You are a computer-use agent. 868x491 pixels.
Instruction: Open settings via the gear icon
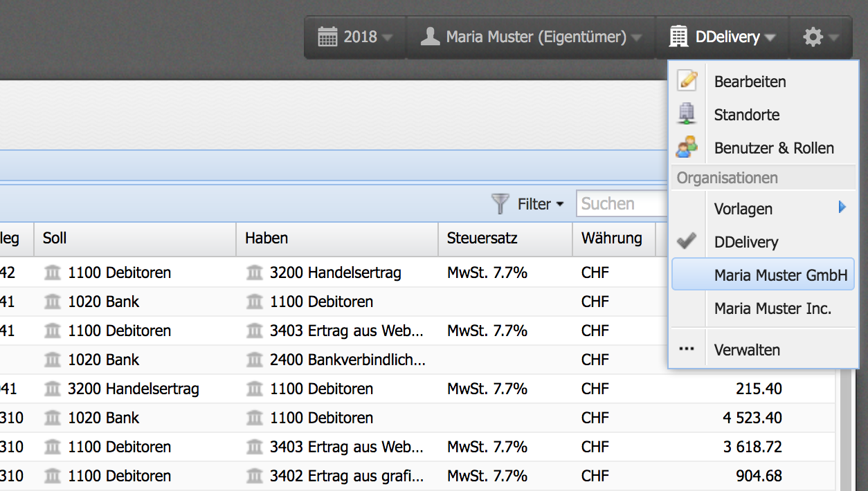(814, 37)
